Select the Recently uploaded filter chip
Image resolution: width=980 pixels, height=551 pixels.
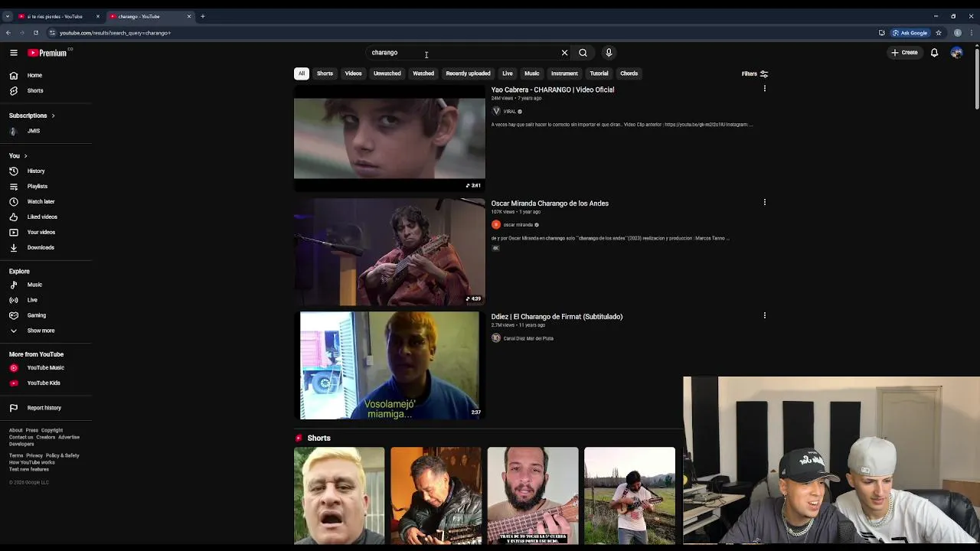pos(468,73)
